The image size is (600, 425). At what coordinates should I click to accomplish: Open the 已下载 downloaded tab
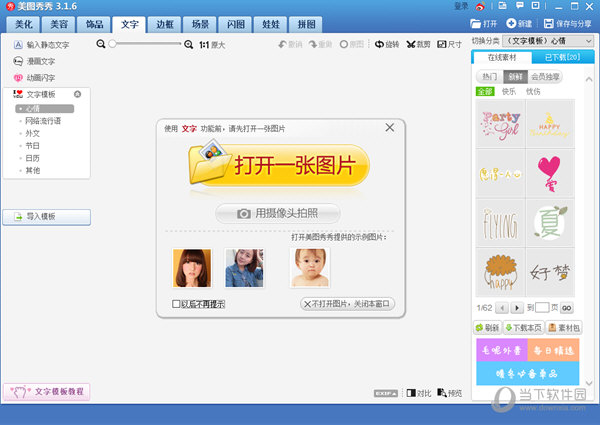pyautogui.click(x=563, y=58)
